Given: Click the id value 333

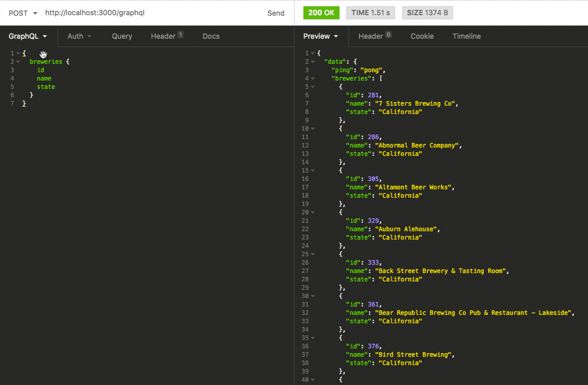Looking at the screenshot, I should tap(373, 263).
